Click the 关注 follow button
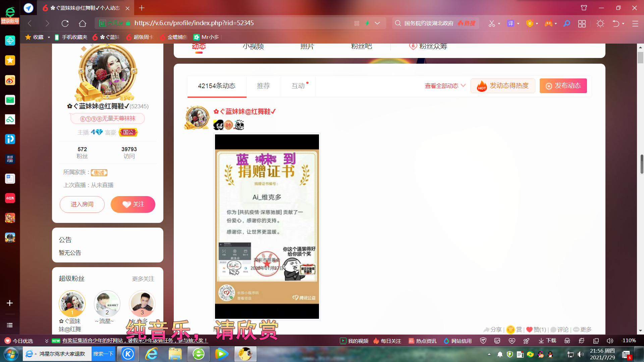 133,204
